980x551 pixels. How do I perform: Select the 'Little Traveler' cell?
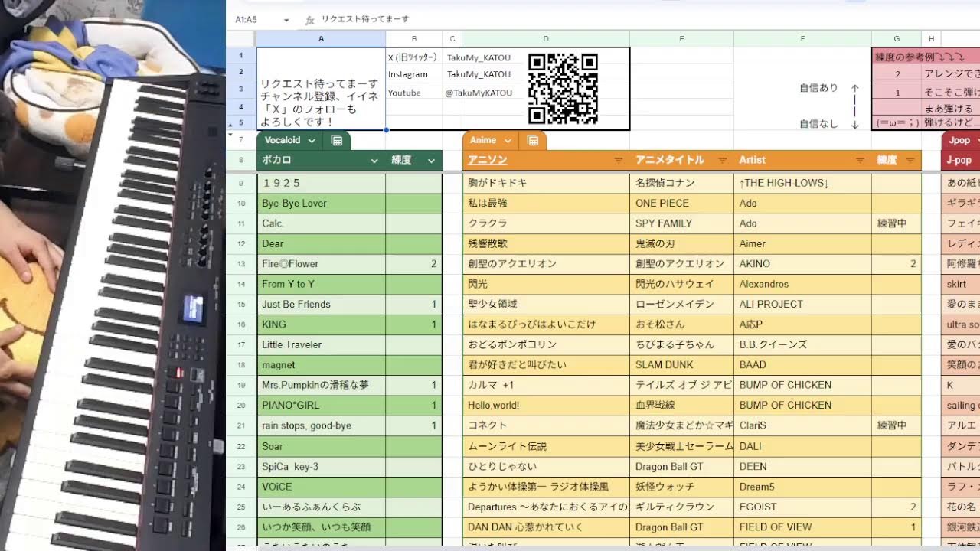[321, 345]
